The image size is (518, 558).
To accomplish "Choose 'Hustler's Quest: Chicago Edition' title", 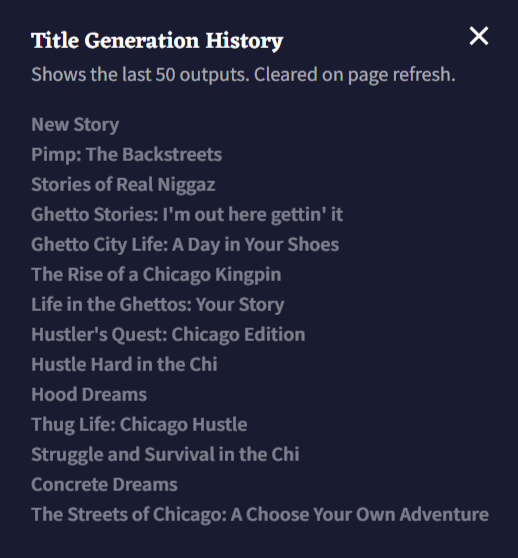I will tap(168, 335).
